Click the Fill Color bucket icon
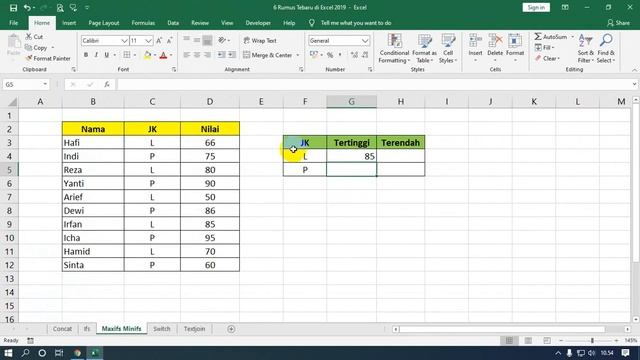Image resolution: width=640 pixels, height=360 pixels. [x=147, y=55]
